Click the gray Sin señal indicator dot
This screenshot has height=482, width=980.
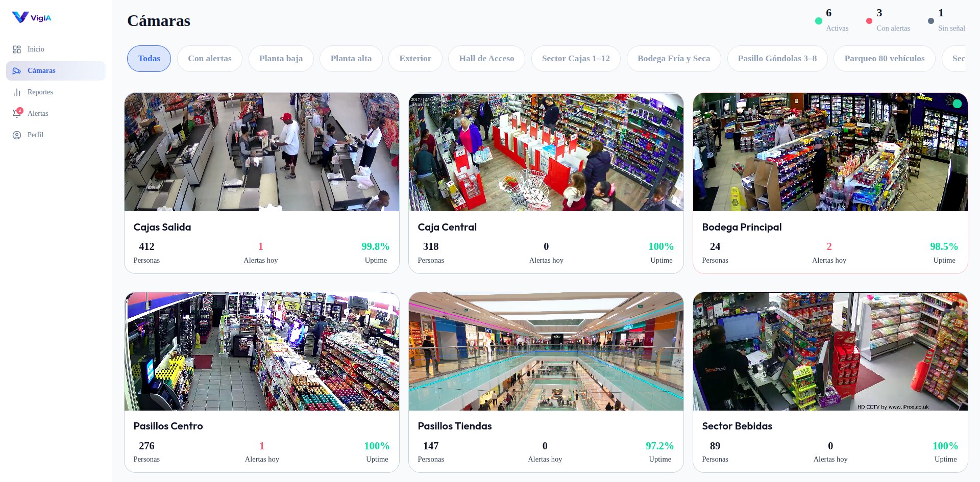(x=931, y=21)
